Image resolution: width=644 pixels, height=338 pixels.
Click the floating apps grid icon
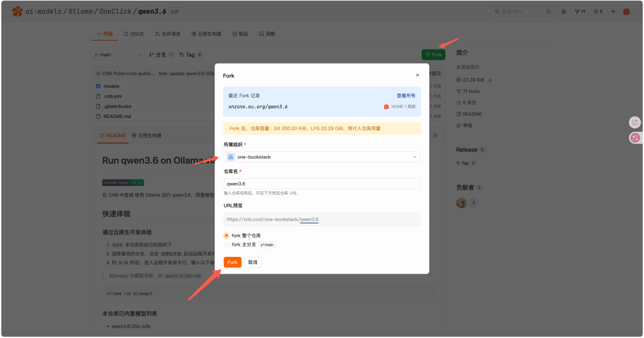[634, 122]
